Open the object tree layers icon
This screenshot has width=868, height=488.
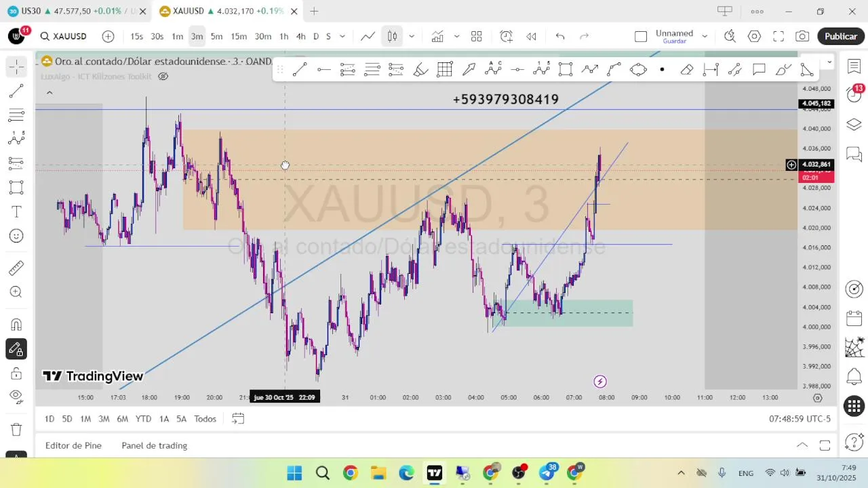[854, 125]
